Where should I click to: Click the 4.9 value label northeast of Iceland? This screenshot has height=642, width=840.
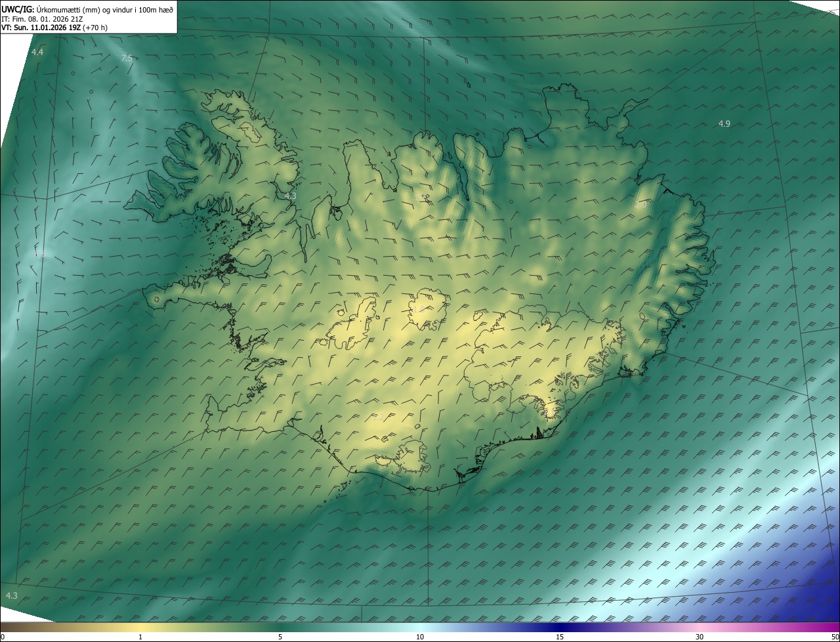[724, 123]
